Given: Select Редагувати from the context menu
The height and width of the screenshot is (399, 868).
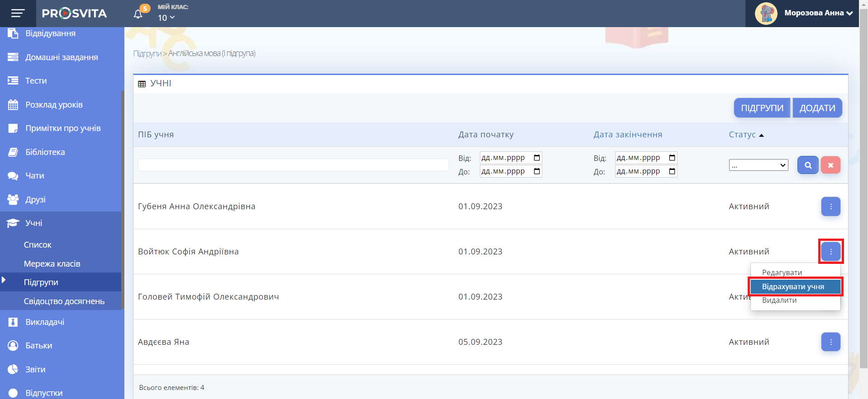Looking at the screenshot, I should pyautogui.click(x=782, y=272).
